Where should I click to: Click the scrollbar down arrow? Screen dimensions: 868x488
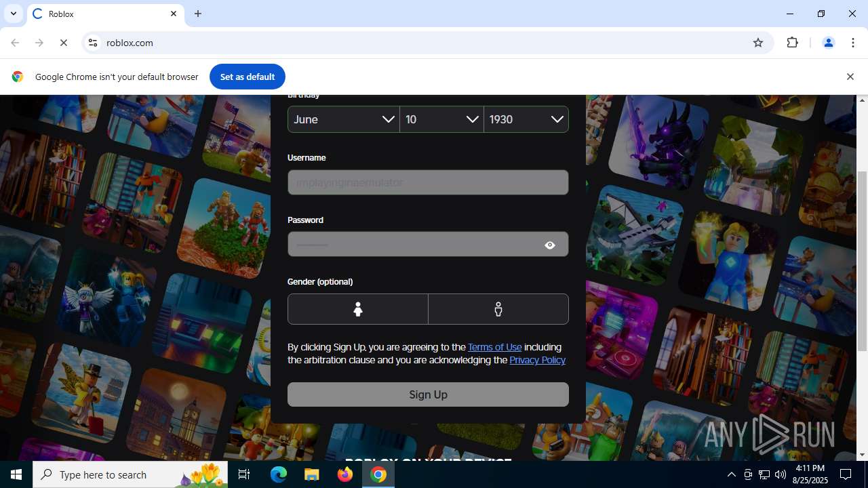(x=862, y=455)
